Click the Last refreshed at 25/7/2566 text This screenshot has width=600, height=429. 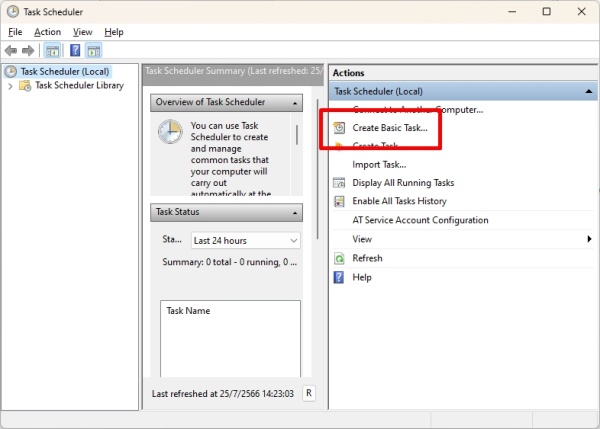click(x=223, y=394)
